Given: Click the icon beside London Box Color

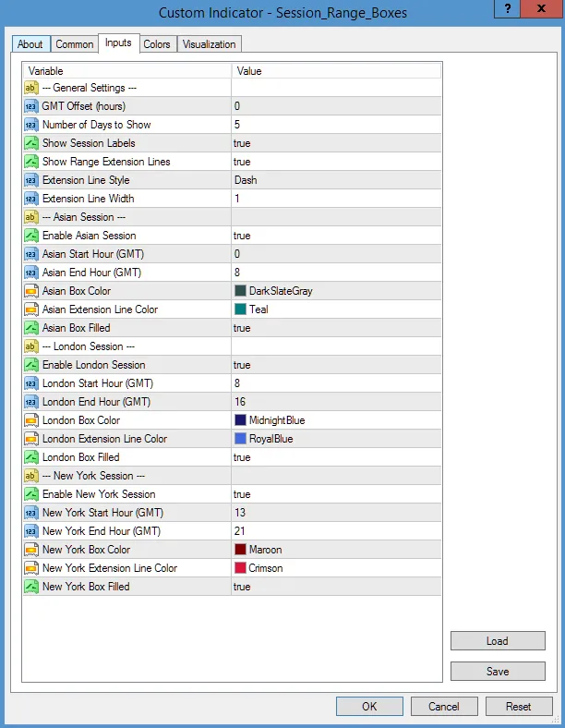Looking at the screenshot, I should [31, 420].
